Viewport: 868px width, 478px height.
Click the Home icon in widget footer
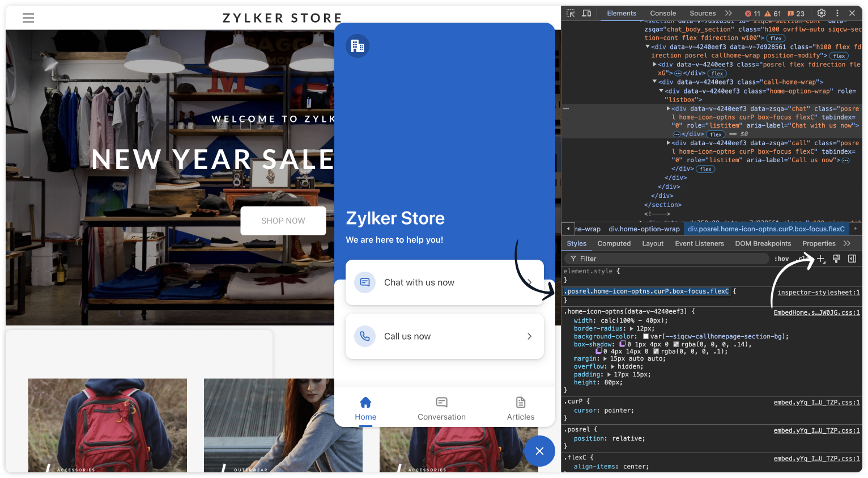pos(365,402)
